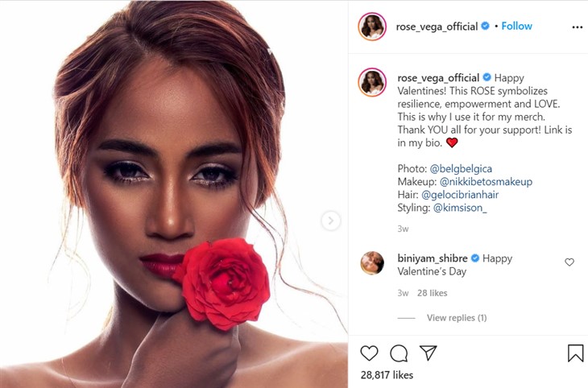Screen dimensions: 588x388
Task: Expand View replies (1)
Action: pyautogui.click(x=457, y=318)
